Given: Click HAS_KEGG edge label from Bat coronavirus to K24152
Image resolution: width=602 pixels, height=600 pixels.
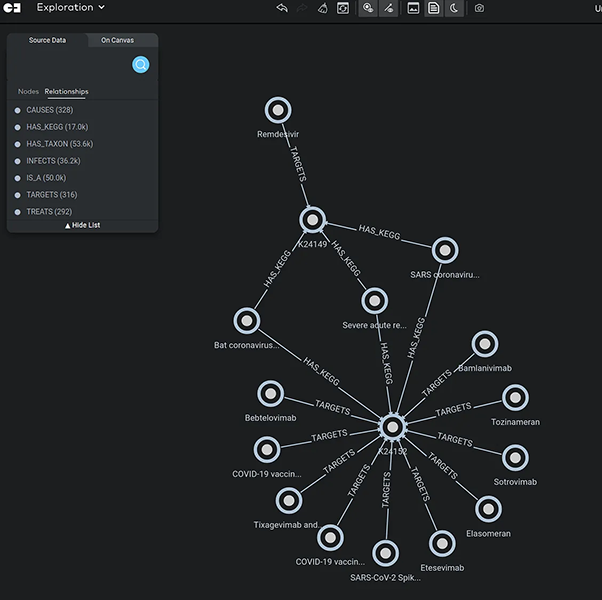Looking at the screenshot, I should tap(321, 371).
